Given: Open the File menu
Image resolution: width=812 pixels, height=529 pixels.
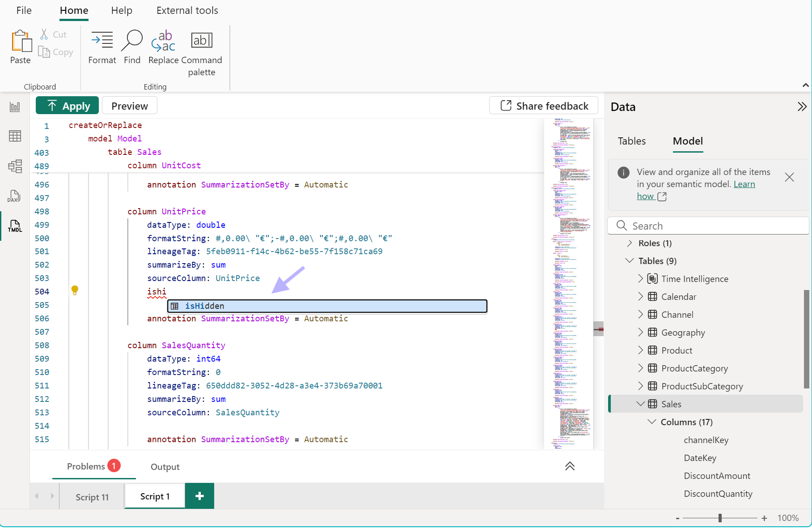Looking at the screenshot, I should (x=24, y=10).
